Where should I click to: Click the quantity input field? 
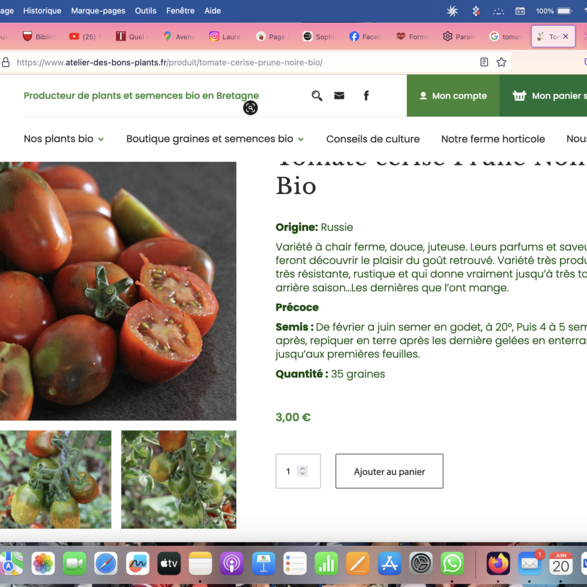coord(298,471)
